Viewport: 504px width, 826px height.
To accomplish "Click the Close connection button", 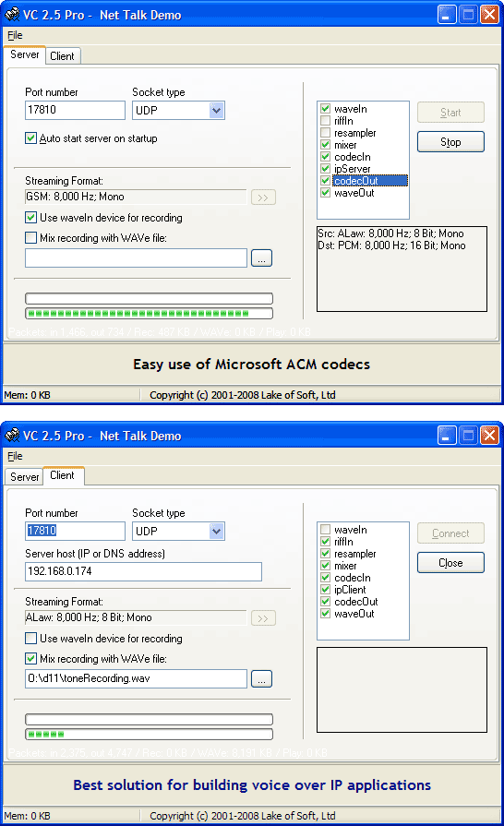I will click(450, 563).
